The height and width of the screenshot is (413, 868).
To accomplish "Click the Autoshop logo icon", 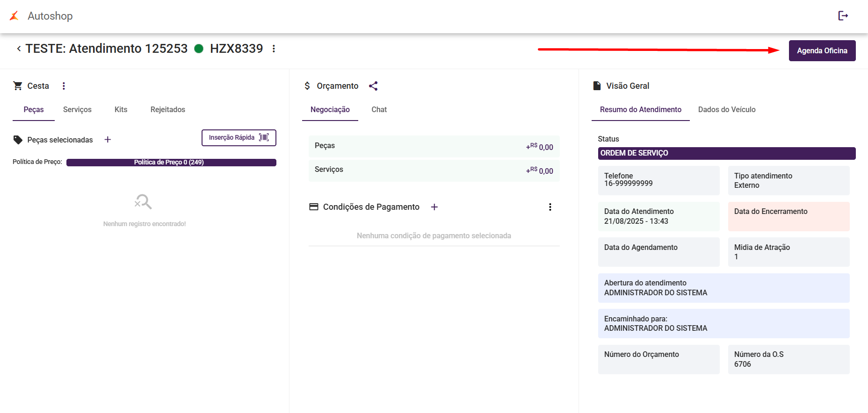I will pos(14,16).
